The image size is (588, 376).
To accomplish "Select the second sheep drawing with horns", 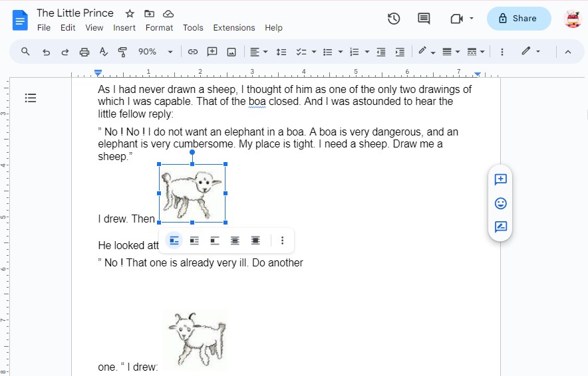I will (x=196, y=340).
